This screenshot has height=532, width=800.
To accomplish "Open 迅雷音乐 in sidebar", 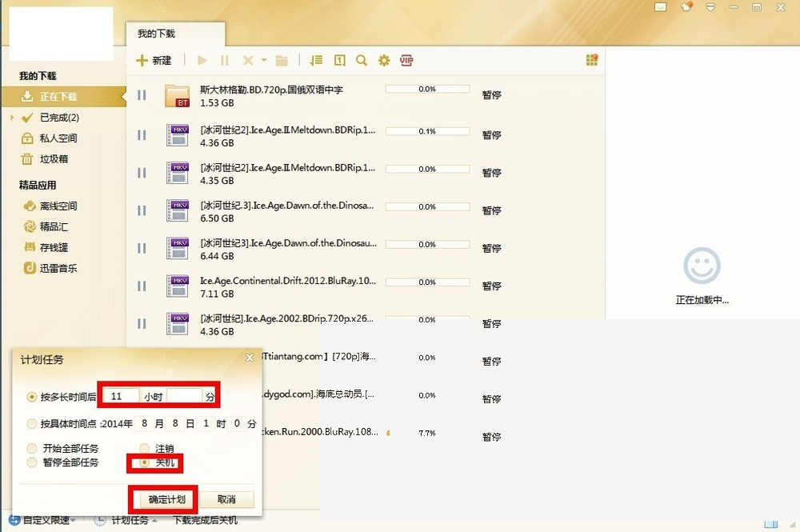I will [50, 268].
